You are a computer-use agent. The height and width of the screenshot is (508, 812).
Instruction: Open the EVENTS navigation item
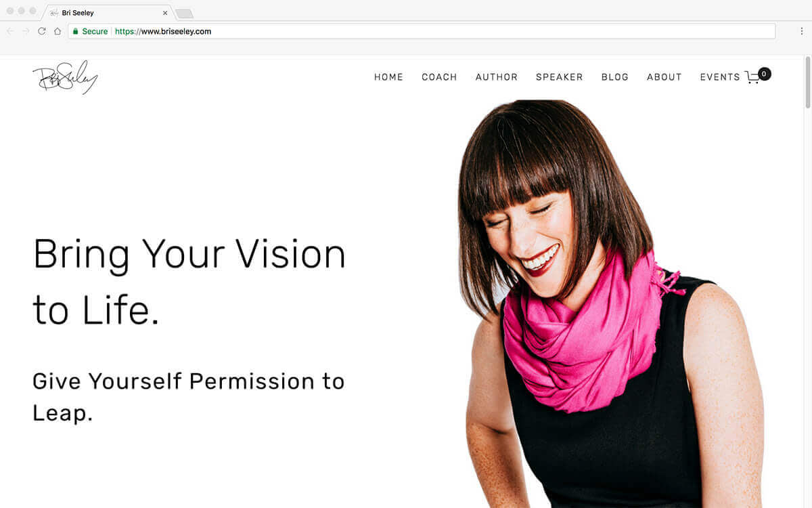(x=720, y=77)
